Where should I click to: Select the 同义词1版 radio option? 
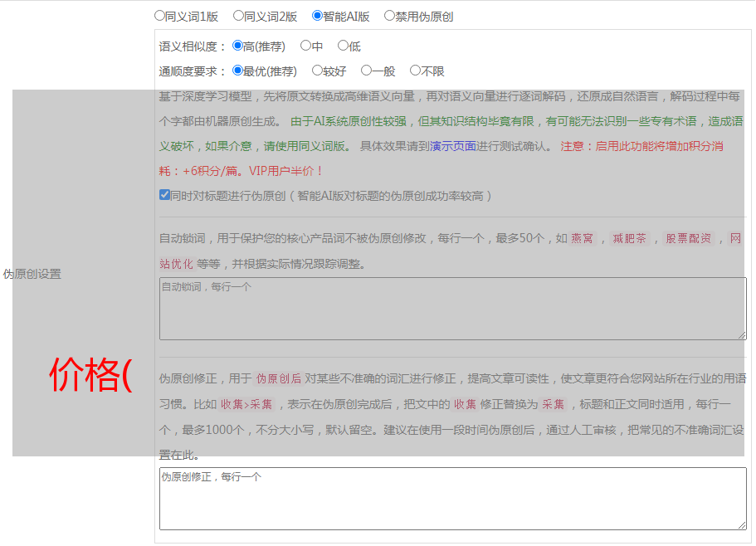point(160,16)
